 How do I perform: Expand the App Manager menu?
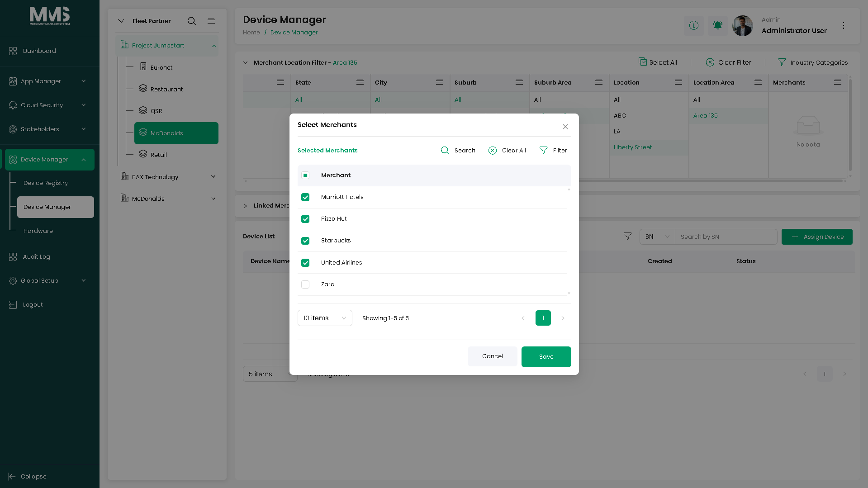tap(84, 81)
